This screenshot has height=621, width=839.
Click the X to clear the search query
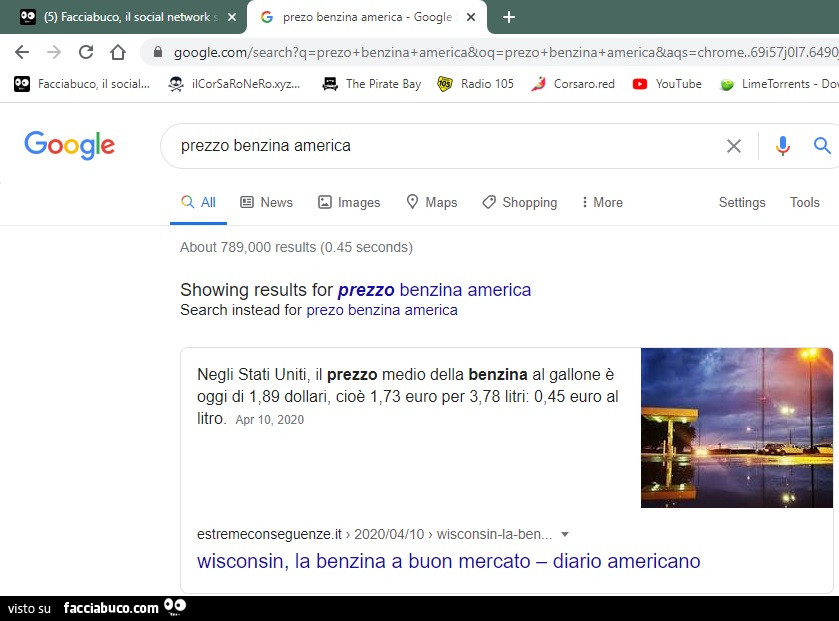[733, 146]
